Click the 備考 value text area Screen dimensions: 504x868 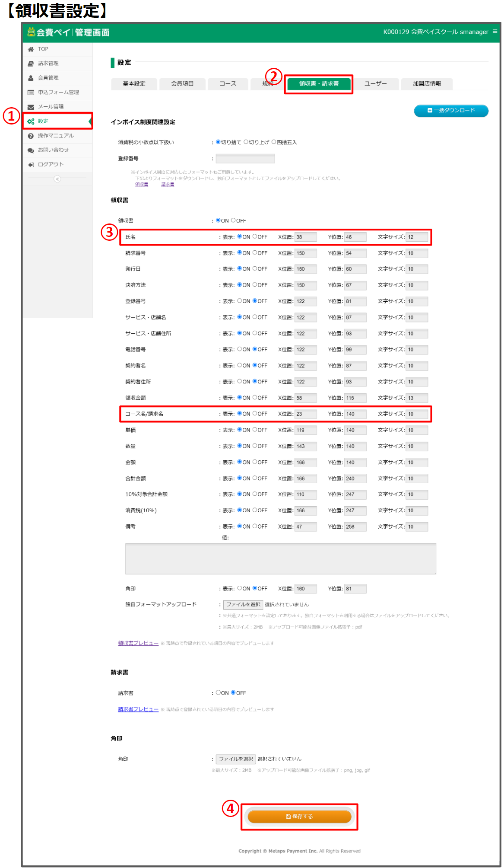point(280,559)
